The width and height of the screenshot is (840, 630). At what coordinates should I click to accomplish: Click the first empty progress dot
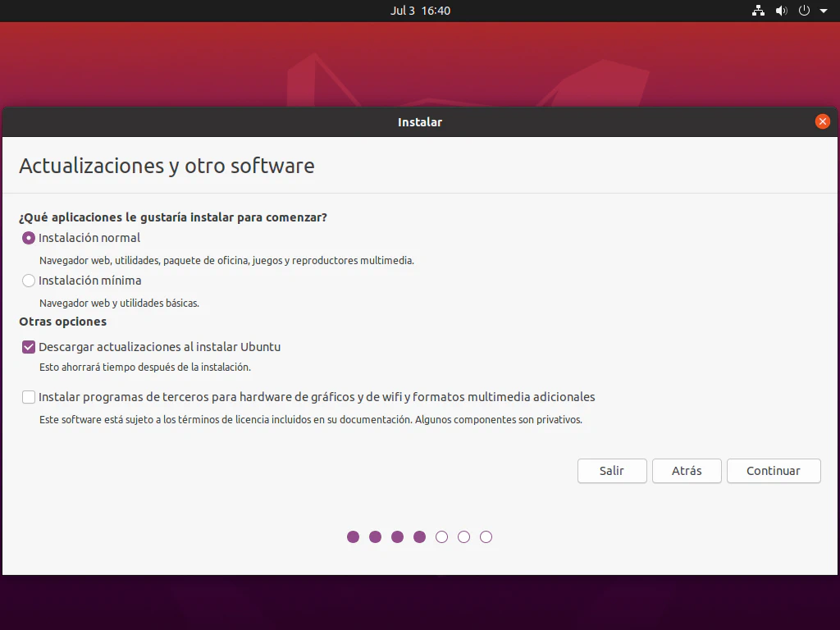(442, 537)
